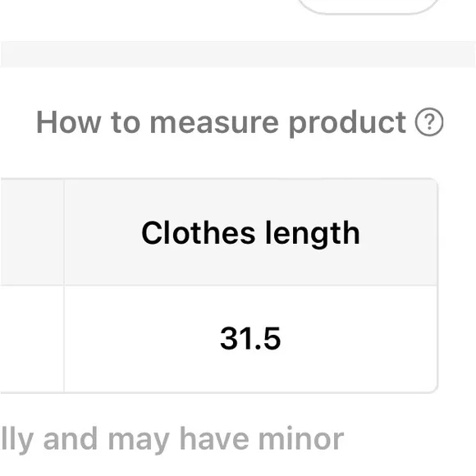Click the word "length" in table header
476x476 pixels.
point(313,234)
